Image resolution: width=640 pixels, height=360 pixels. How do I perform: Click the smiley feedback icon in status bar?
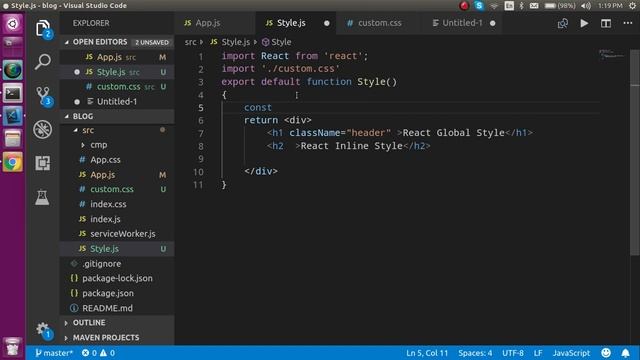coord(606,353)
